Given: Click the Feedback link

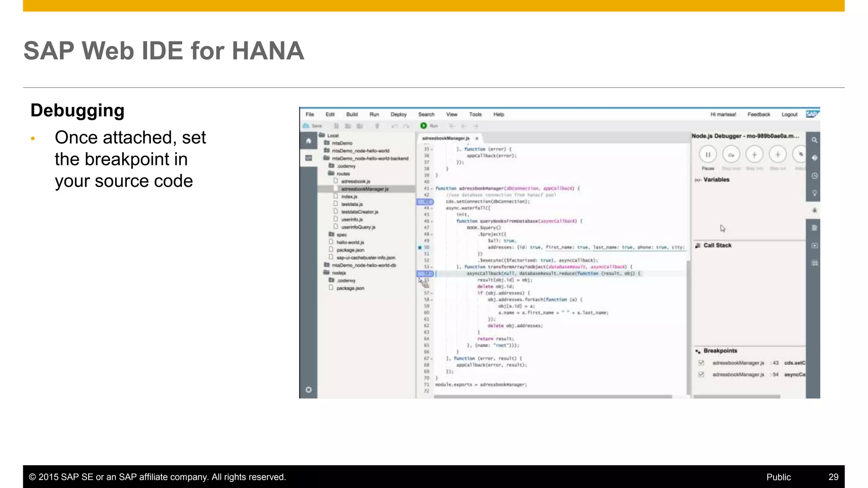Looking at the screenshot, I should pos(759,114).
